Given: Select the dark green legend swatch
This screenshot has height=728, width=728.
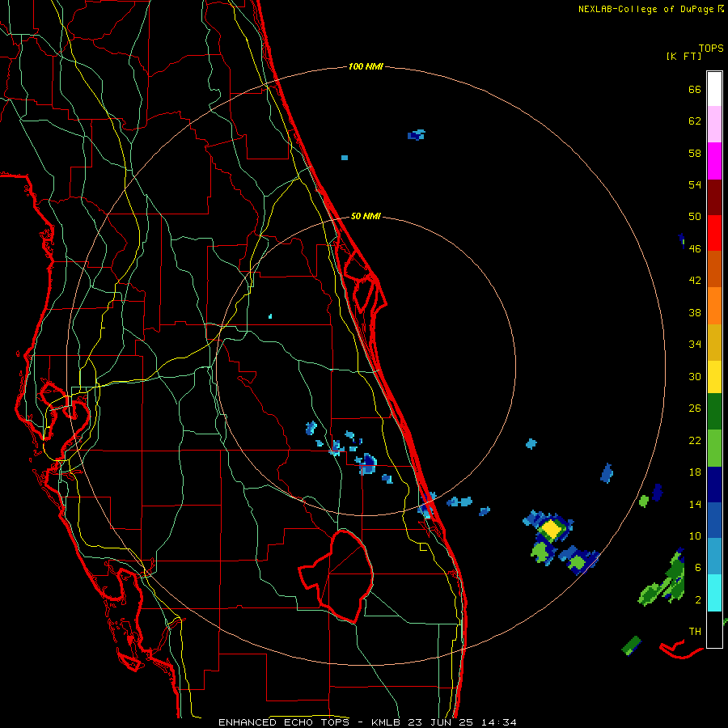Looking at the screenshot, I should pyautogui.click(x=714, y=412).
